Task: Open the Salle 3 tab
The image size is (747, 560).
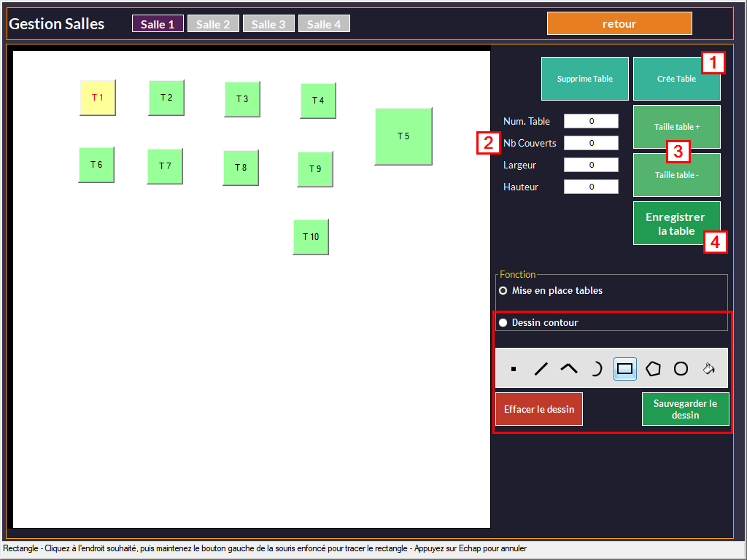Action: [x=268, y=24]
